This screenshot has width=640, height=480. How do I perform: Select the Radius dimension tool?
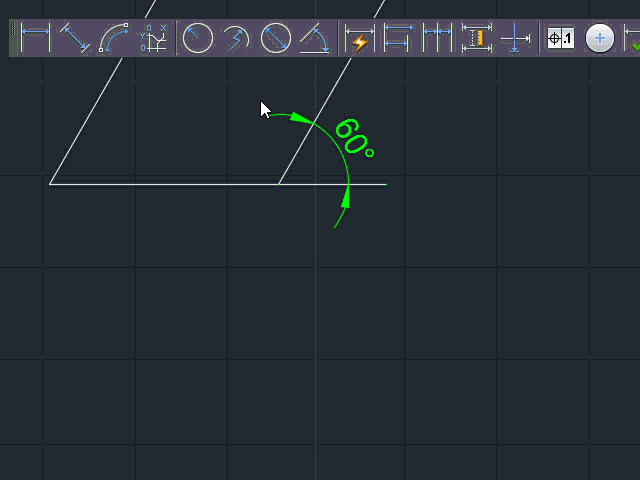coord(198,38)
